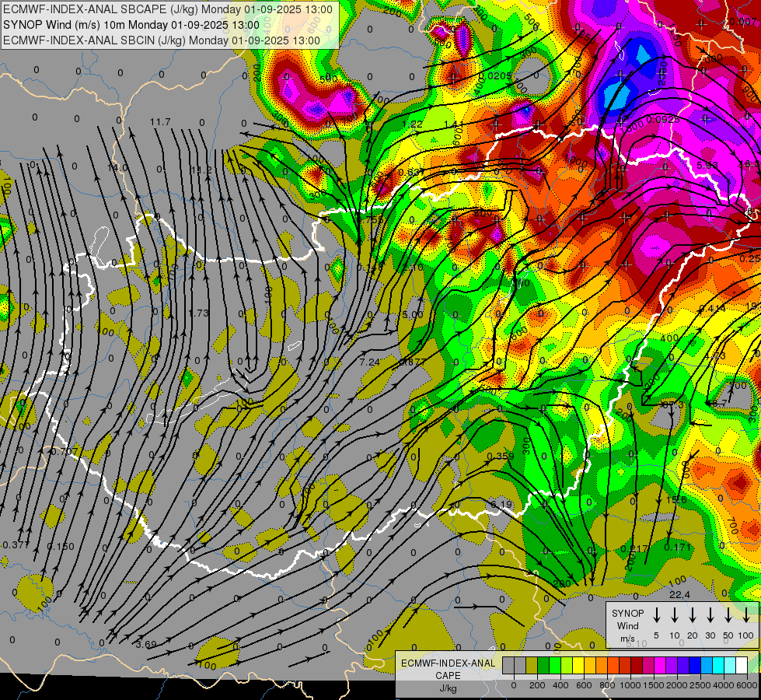Image resolution: width=761 pixels, height=700 pixels.
Task: Click the 1.73 value on the map
Action: pyautogui.click(x=198, y=313)
